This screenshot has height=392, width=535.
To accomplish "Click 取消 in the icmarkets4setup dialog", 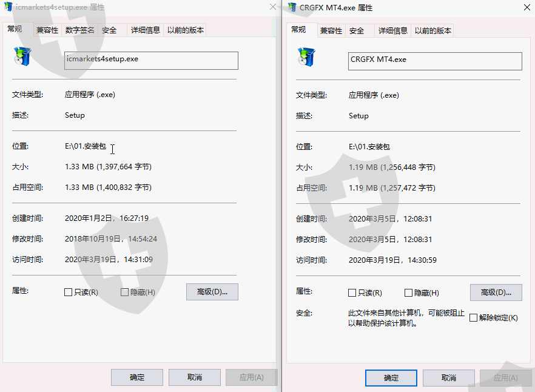I will coord(195,377).
